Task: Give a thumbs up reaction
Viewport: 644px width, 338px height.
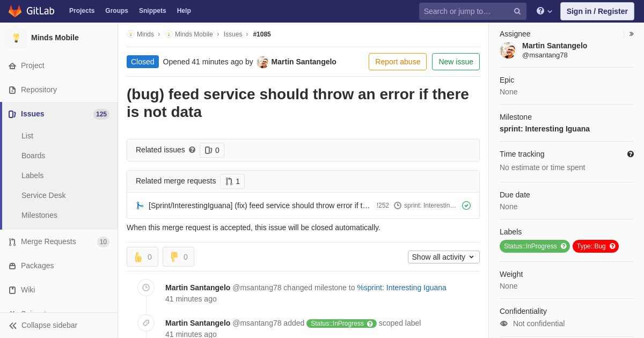Action: [142, 257]
